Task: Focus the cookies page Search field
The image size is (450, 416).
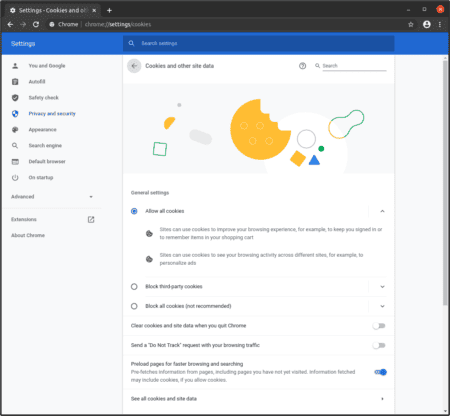Action: pyautogui.click(x=354, y=66)
